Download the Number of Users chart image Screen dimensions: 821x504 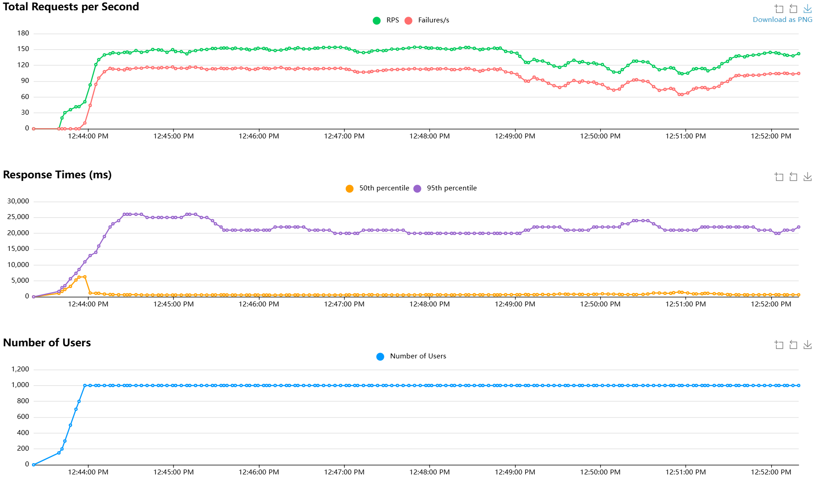(808, 345)
